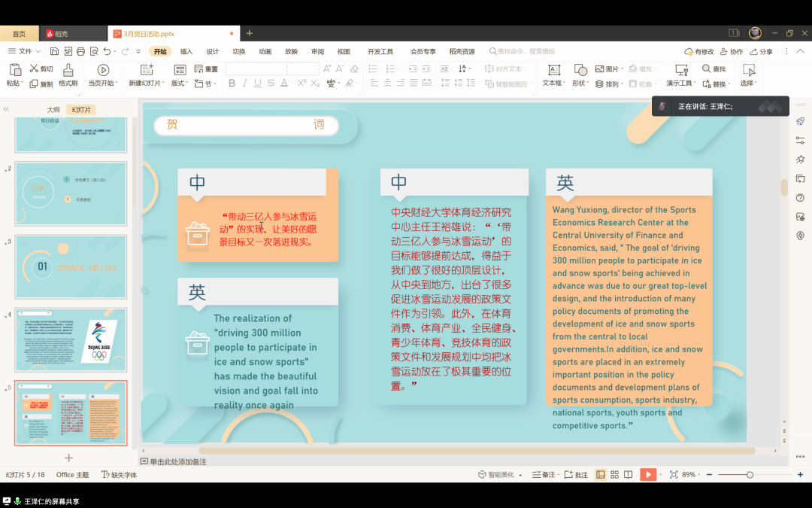This screenshot has width=812, height=508.
Task: Click the Print icon in quick toolbar
Action: pyautogui.click(x=80, y=51)
